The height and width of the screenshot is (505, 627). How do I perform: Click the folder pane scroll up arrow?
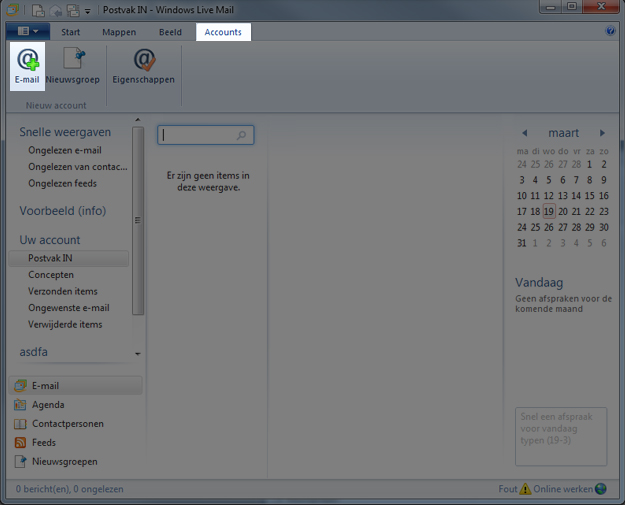tap(138, 120)
